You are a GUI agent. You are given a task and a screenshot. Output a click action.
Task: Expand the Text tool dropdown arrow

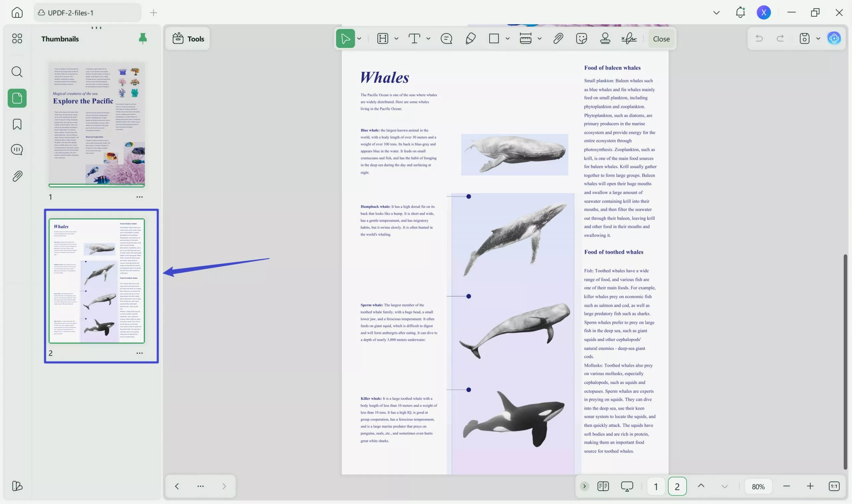click(x=428, y=39)
